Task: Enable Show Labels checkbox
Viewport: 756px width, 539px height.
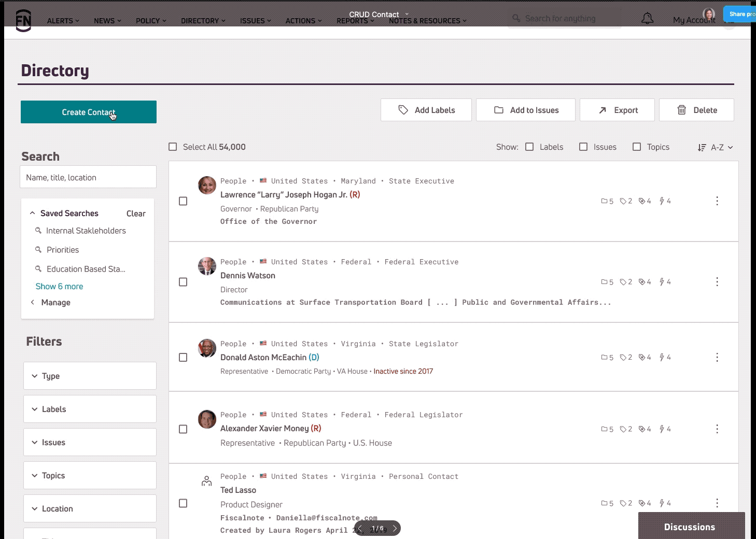Action: (529, 147)
